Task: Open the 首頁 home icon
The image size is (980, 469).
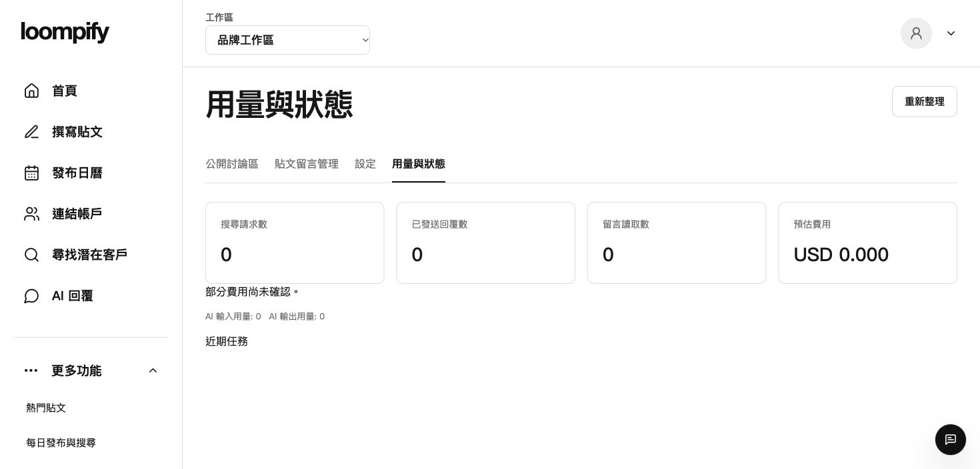Action: coord(31,91)
